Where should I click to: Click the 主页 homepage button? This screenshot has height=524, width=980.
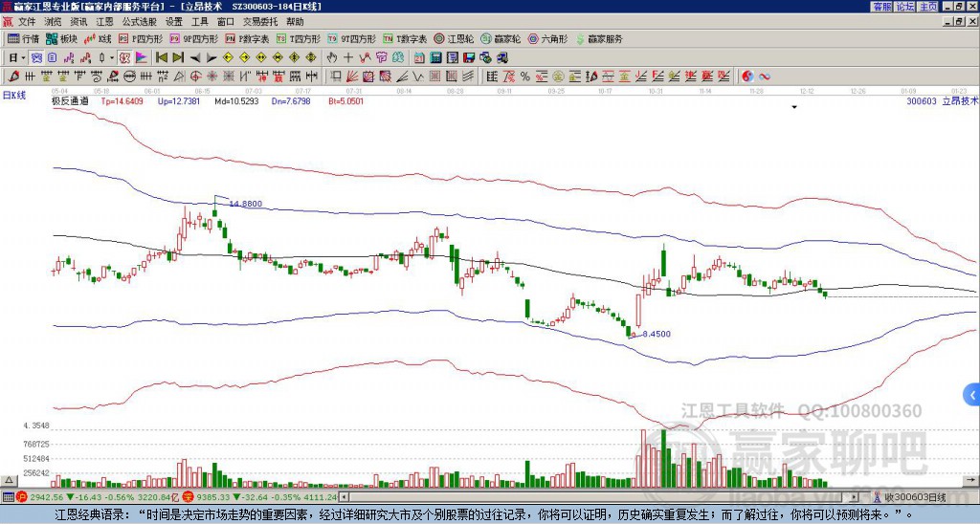click(x=928, y=7)
